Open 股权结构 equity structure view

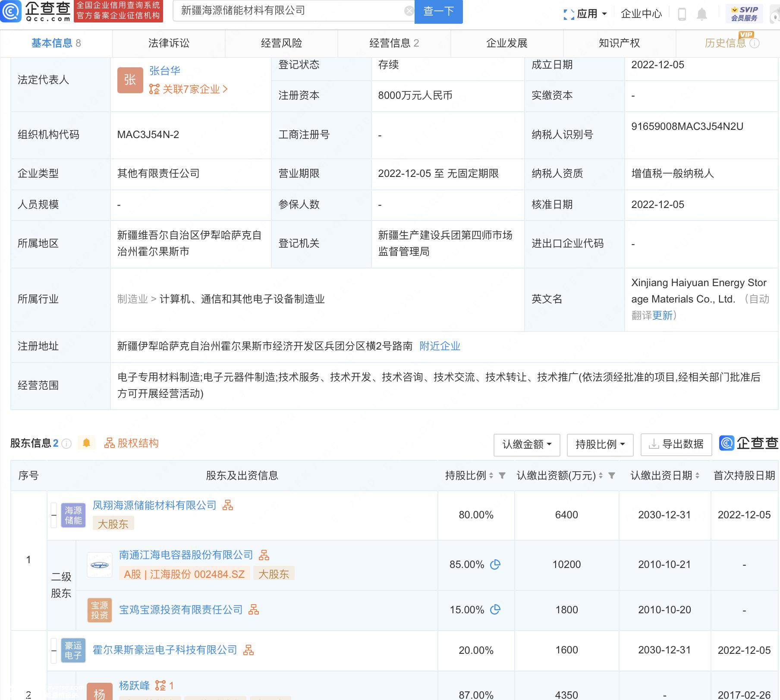(x=132, y=443)
